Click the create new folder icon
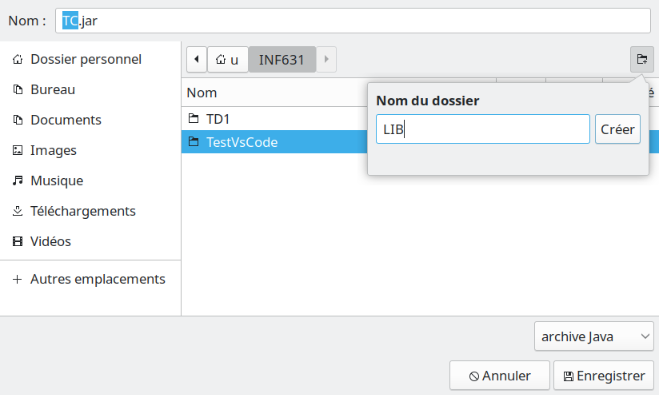The height and width of the screenshot is (395, 659). click(642, 59)
